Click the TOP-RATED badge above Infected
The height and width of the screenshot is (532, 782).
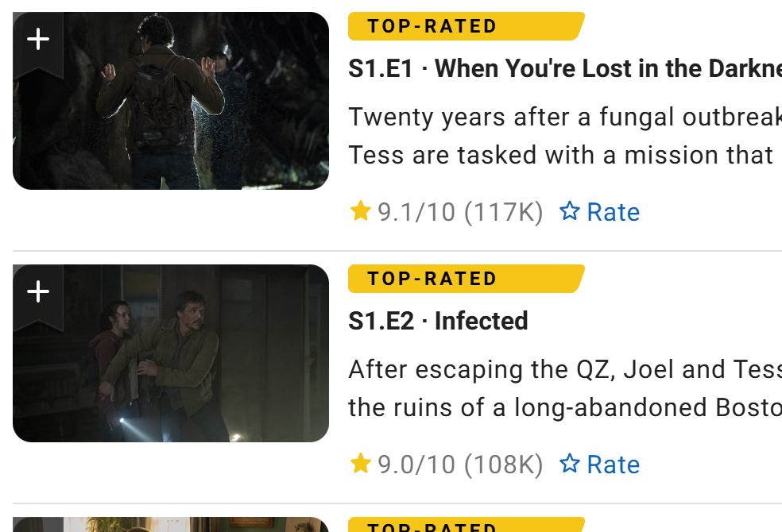(466, 279)
